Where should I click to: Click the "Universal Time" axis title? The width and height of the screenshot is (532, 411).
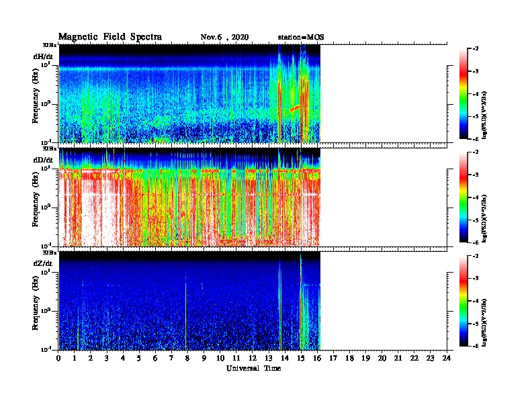click(x=254, y=368)
